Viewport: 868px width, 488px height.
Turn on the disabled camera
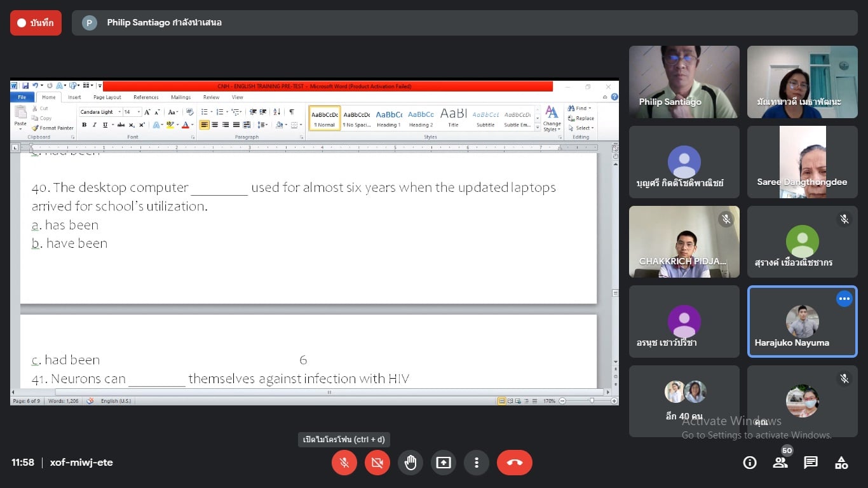tap(377, 463)
